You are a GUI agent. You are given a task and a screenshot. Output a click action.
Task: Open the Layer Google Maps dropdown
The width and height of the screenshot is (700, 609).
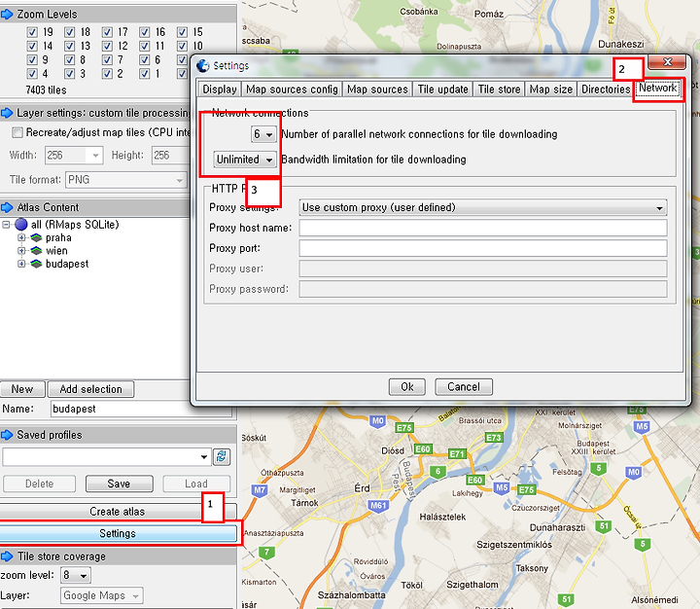tap(102, 595)
